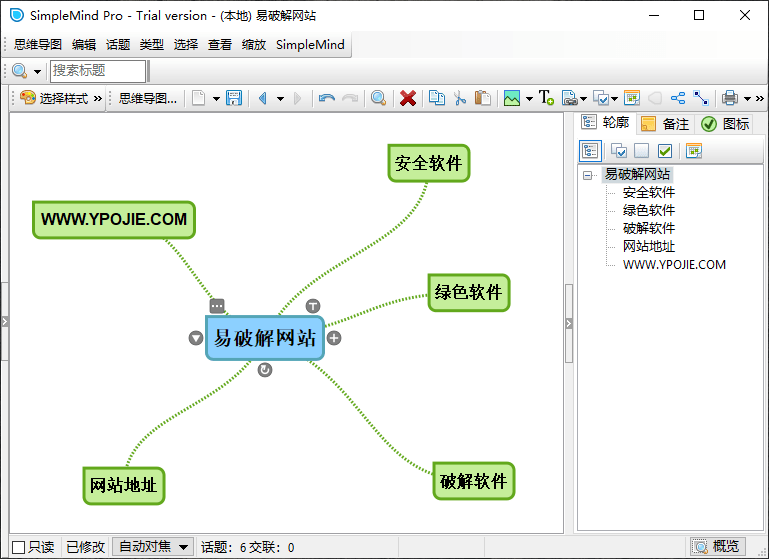Switch to the 图标 icons tab
Screen dimensions: 769x559
pos(725,124)
